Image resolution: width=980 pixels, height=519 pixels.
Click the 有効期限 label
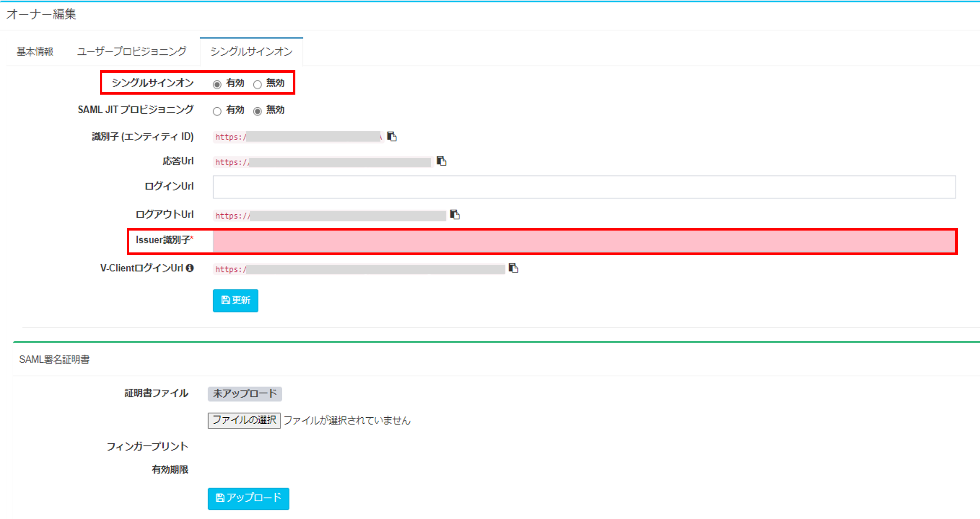point(170,470)
